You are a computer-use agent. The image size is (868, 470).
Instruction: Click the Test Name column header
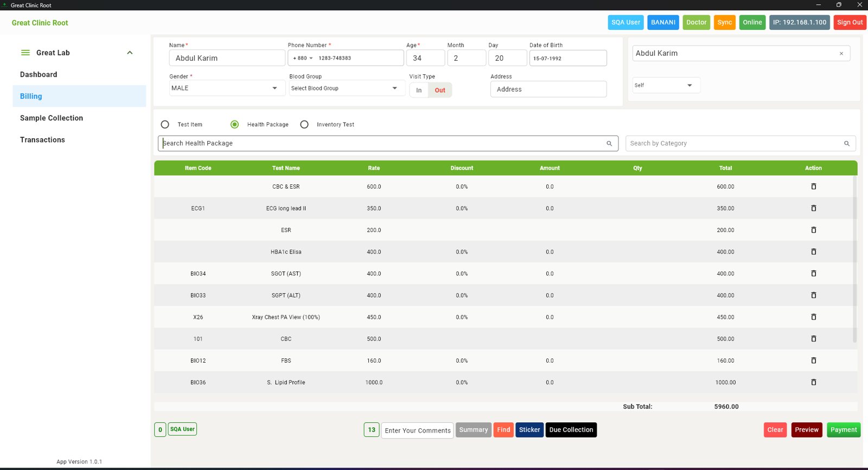286,168
